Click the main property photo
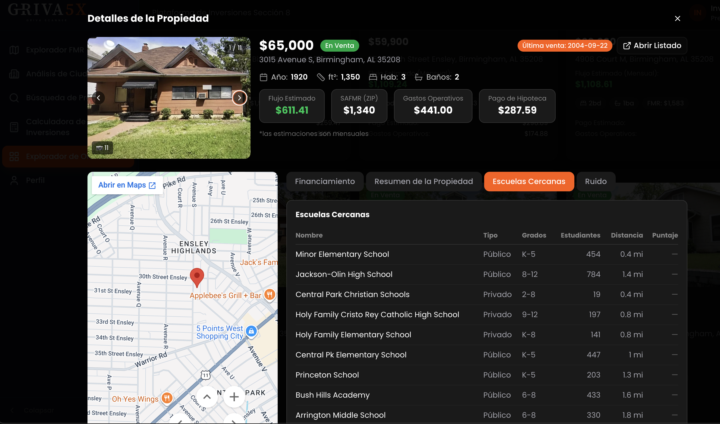This screenshot has height=424, width=720. point(169,98)
